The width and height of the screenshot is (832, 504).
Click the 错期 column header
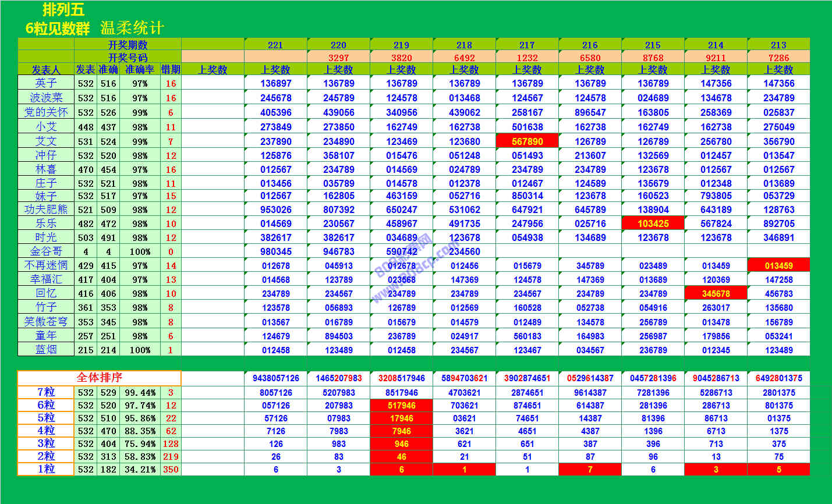click(171, 69)
